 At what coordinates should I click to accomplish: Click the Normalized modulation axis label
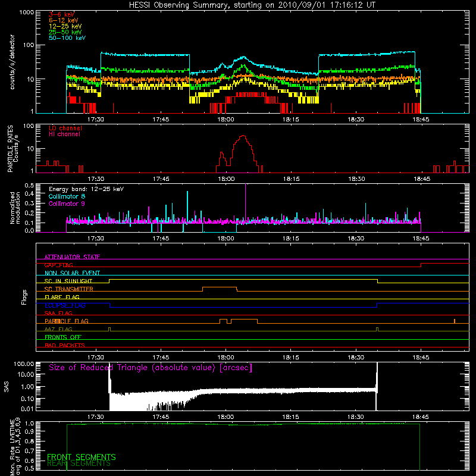pos(15,208)
